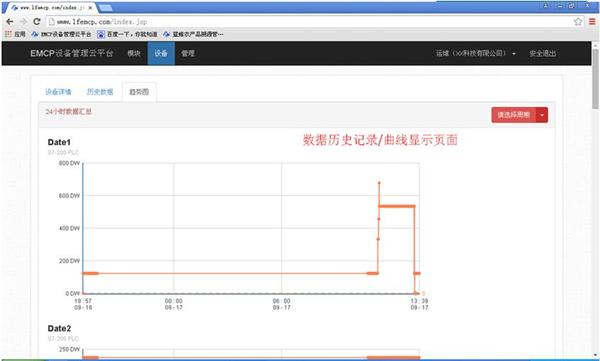Click the red 请选择周期 button
Viewport: 600px width, 361px height.
(514, 115)
